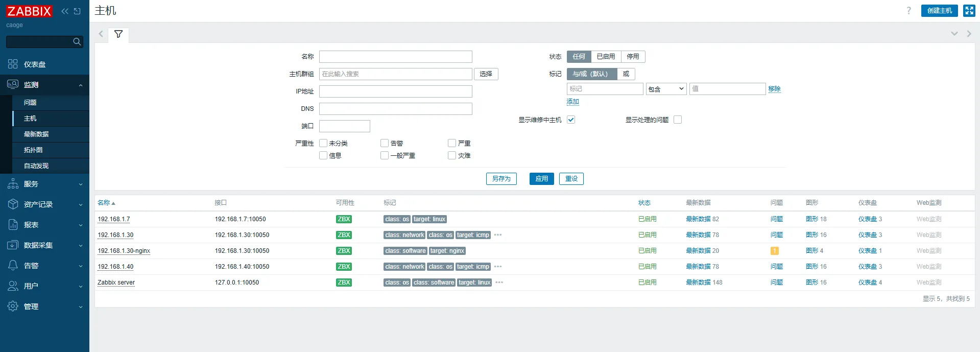Click the 标记 tag name input field

pyautogui.click(x=605, y=89)
